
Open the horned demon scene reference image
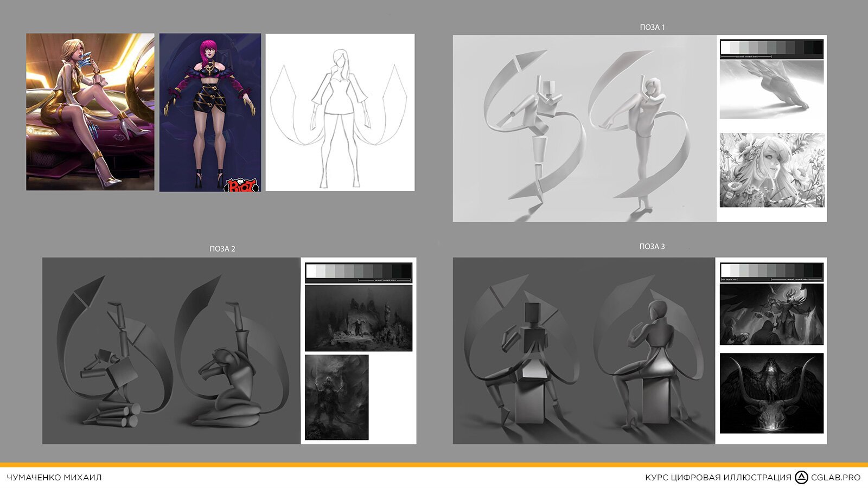(x=771, y=314)
